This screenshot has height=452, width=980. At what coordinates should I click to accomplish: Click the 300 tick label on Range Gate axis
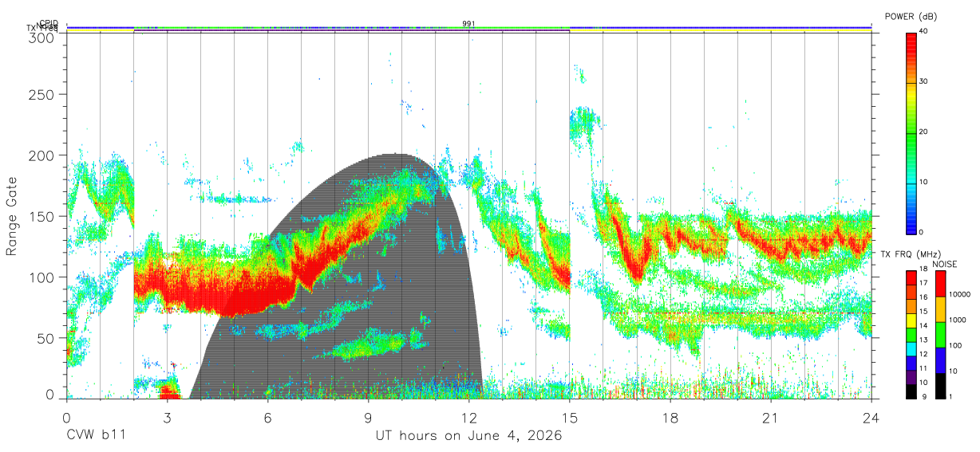43,37
